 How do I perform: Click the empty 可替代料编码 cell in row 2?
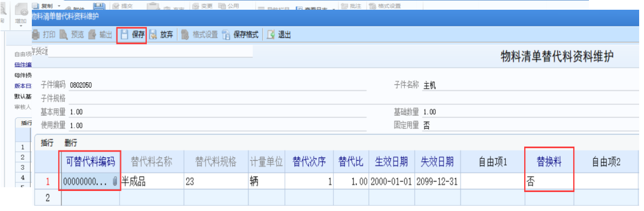[90, 198]
